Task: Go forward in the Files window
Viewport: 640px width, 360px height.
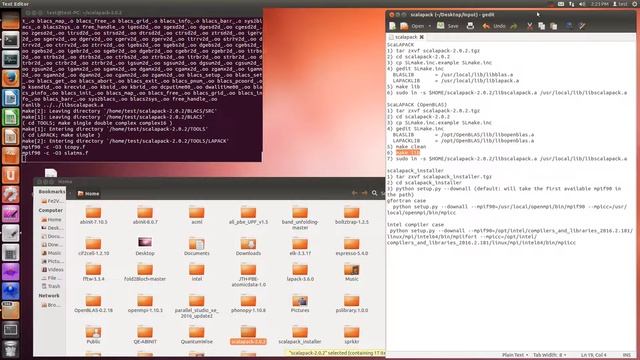Action: point(364,193)
